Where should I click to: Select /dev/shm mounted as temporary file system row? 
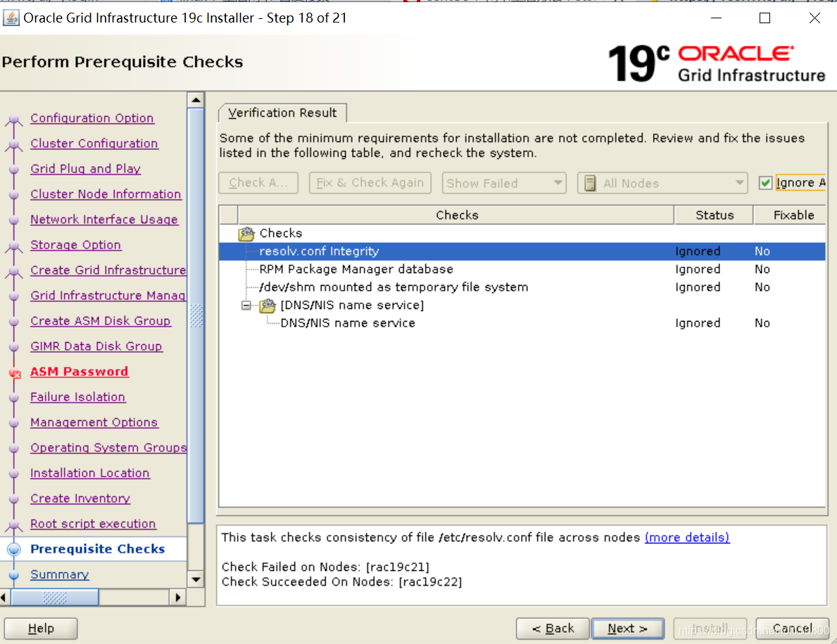click(522, 287)
